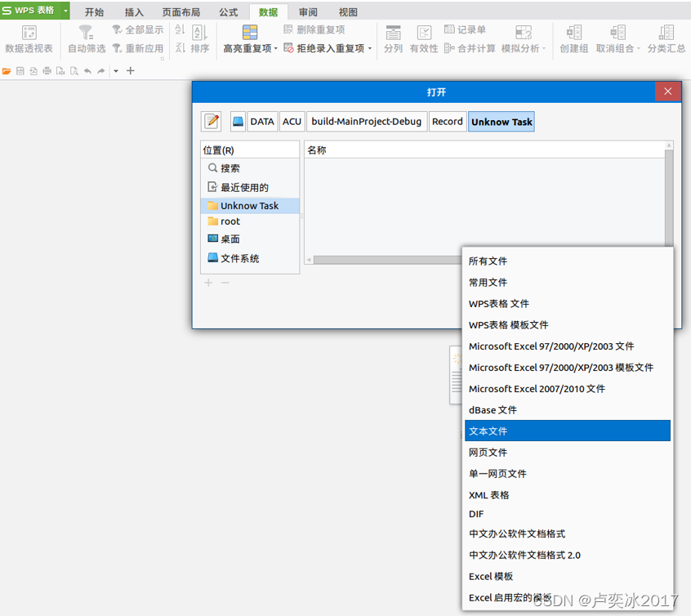Click Remove Duplicates (删除重复项)

(314, 29)
